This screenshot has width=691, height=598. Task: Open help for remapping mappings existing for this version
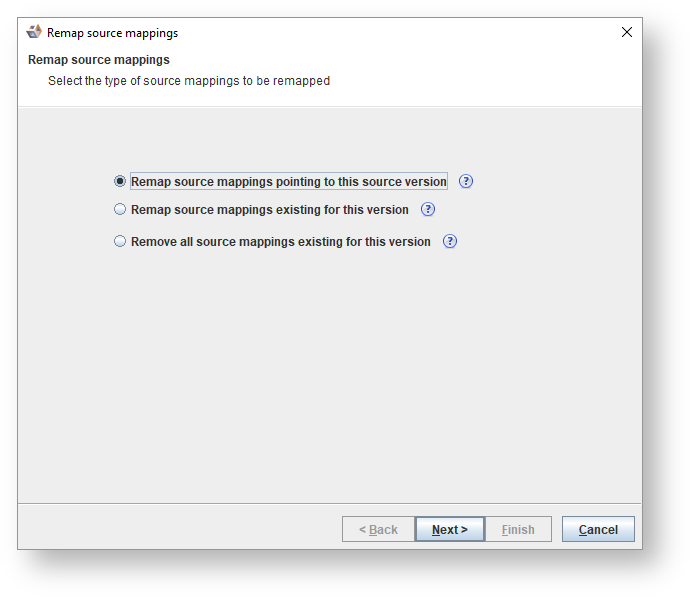coord(428,210)
